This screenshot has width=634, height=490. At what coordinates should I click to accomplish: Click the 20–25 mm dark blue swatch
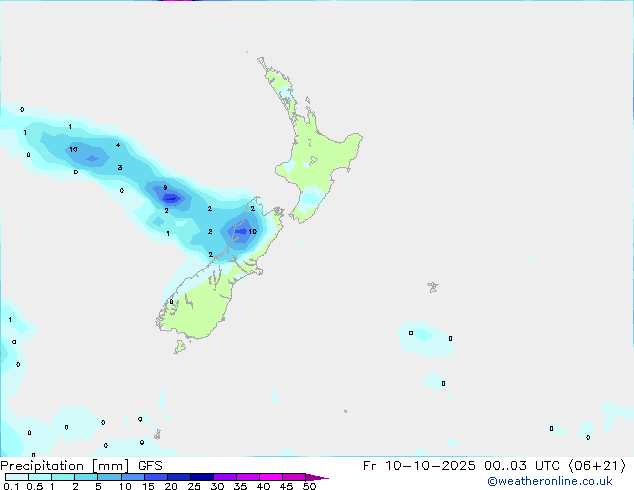pyautogui.click(x=179, y=477)
